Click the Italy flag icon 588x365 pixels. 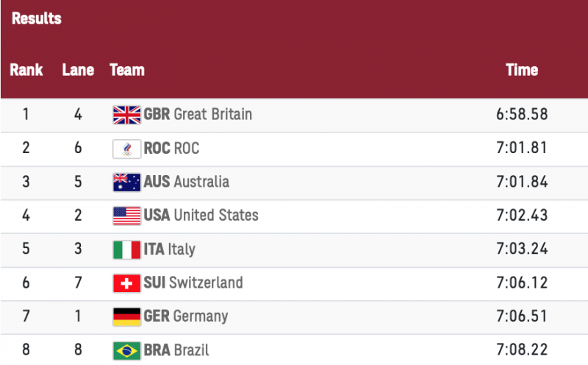click(x=126, y=249)
